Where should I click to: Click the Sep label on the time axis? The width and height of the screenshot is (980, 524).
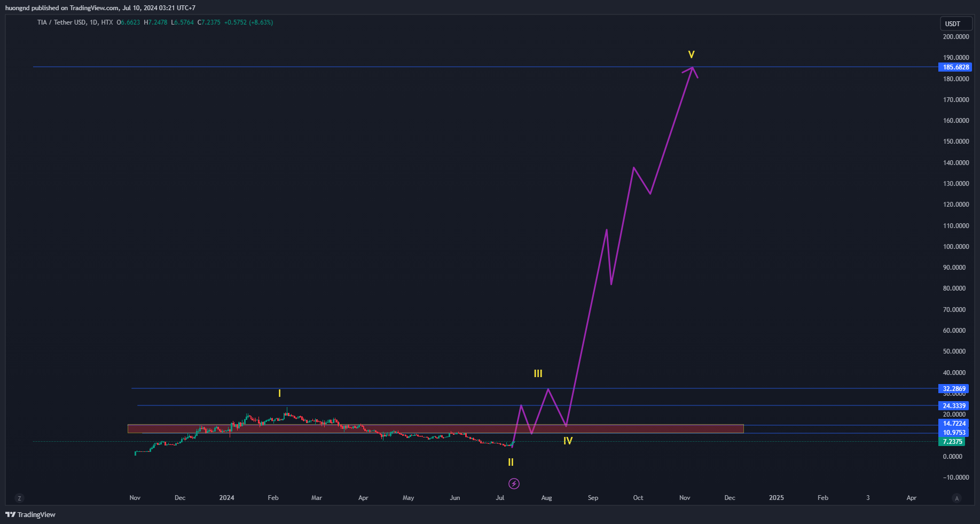point(593,498)
